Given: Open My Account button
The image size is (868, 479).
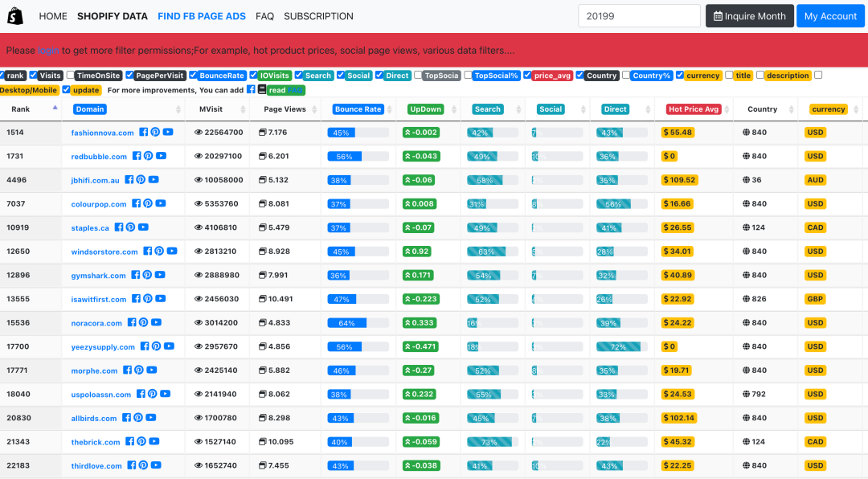Looking at the screenshot, I should [830, 16].
